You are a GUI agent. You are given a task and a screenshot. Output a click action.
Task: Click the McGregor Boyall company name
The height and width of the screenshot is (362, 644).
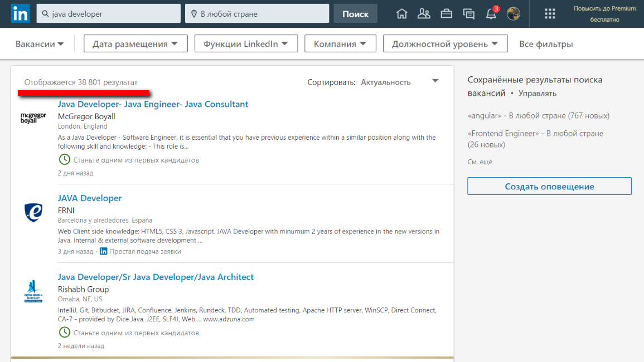click(86, 116)
